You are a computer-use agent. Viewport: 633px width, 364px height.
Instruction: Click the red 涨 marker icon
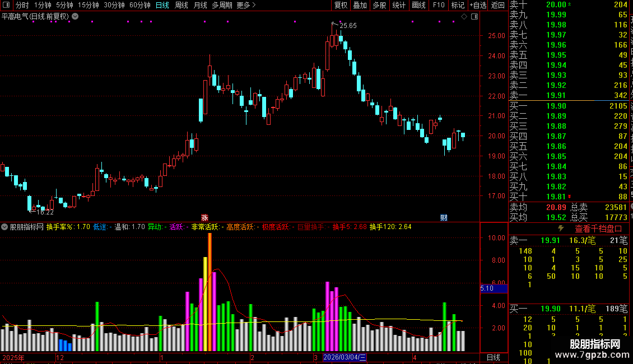tap(204, 217)
